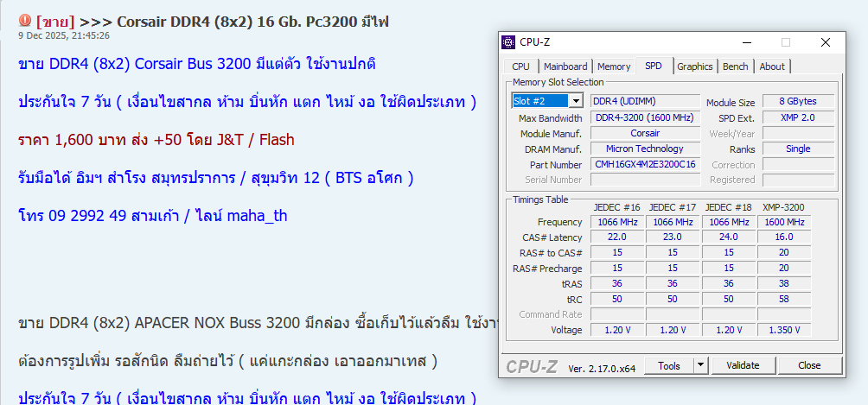The height and width of the screenshot is (405, 868).
Task: Click the red alert icon beside post title
Action: point(25,21)
